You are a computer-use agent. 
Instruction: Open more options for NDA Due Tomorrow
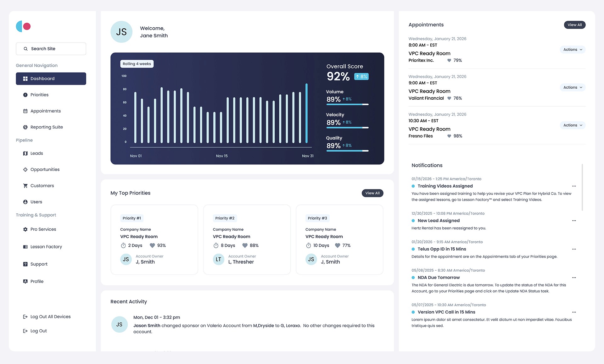pos(574,278)
